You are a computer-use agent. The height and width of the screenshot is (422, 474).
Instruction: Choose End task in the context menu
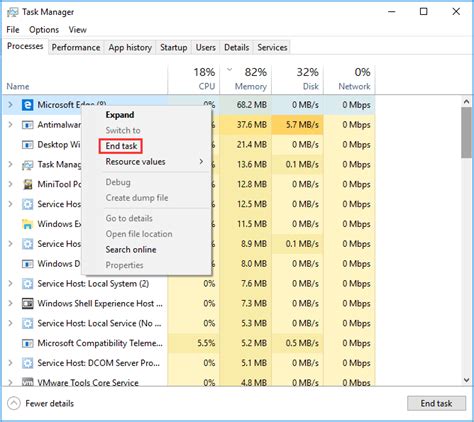[x=121, y=146]
